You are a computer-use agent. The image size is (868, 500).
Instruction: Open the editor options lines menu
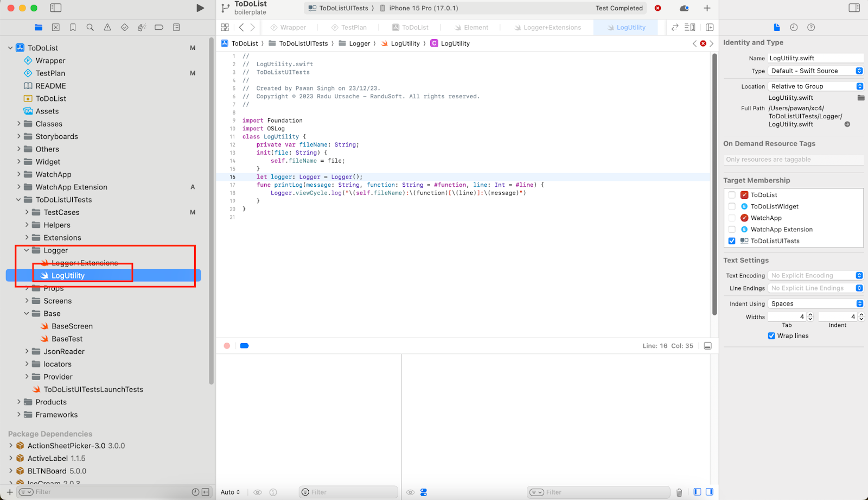pyautogui.click(x=690, y=27)
